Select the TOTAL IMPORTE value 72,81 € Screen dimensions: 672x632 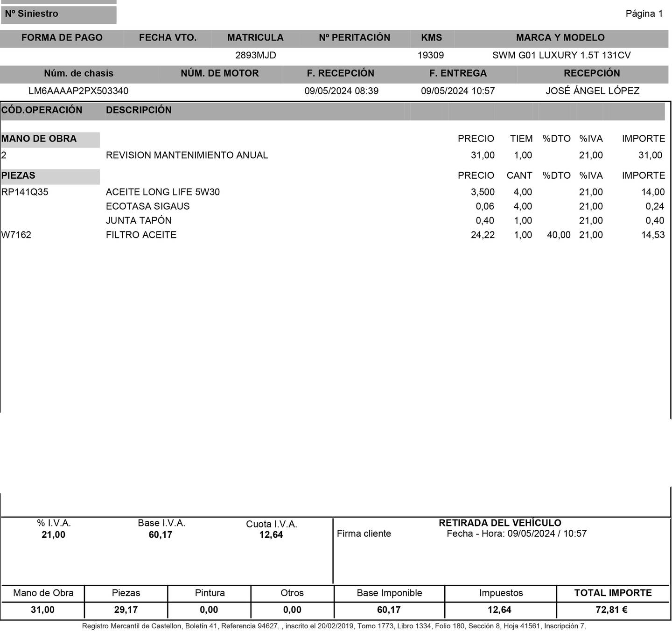(610, 610)
